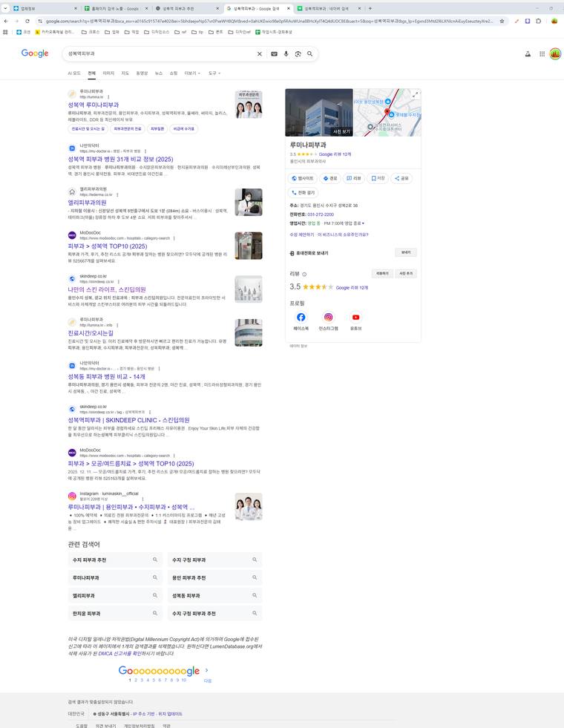Clear the search box with the X icon
This screenshot has height=728, width=564.
coord(260,54)
